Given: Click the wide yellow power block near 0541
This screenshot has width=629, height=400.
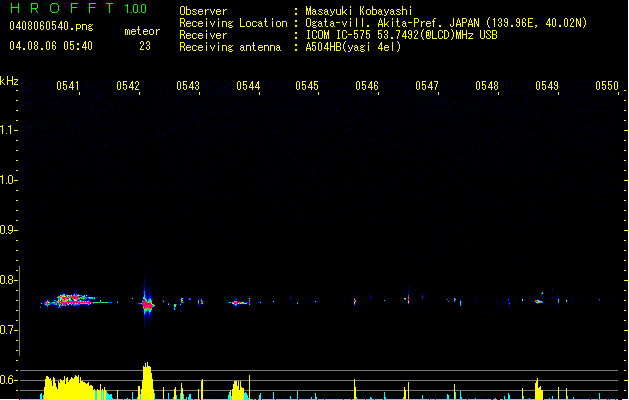Looking at the screenshot, I should (x=68, y=388).
